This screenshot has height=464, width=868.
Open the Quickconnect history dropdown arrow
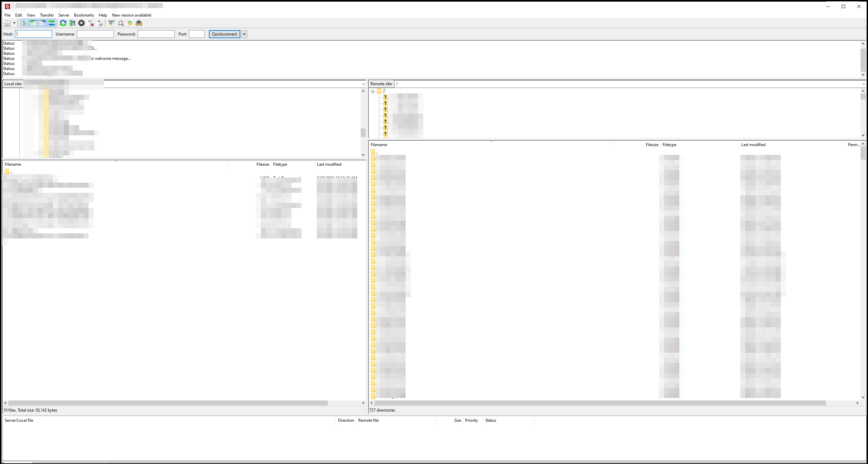click(x=244, y=34)
